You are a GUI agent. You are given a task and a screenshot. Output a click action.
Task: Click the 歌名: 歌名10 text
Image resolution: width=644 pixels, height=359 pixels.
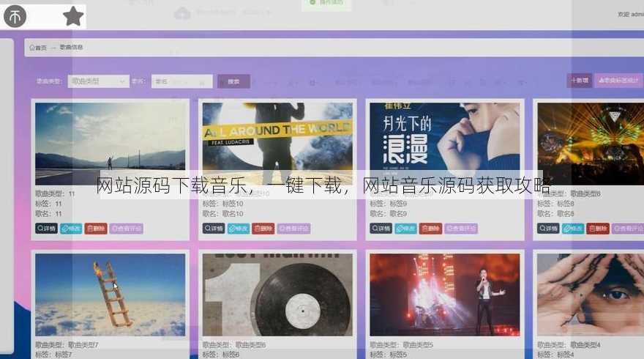(x=222, y=214)
